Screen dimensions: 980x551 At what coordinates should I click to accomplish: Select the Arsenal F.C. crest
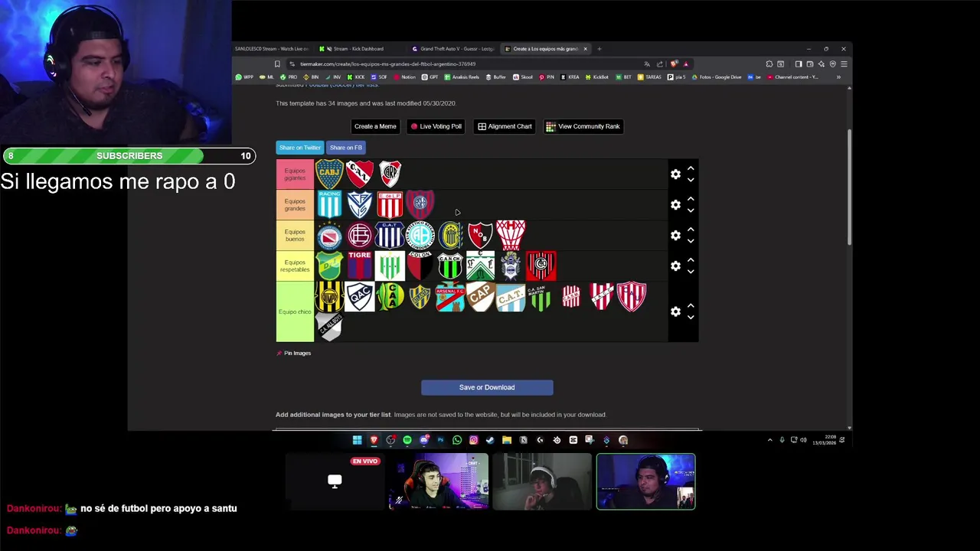click(x=450, y=296)
